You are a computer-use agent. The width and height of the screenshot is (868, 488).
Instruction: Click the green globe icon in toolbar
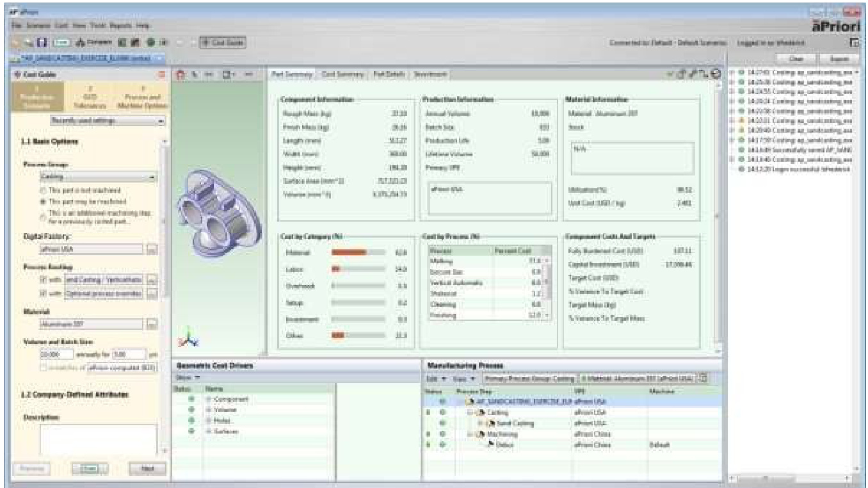[x=150, y=42]
